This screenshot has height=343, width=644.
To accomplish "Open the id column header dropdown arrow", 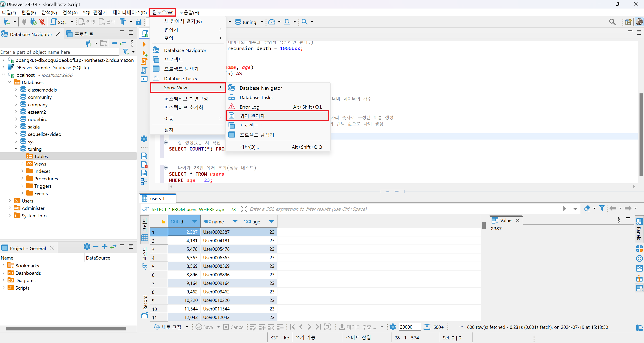I will 194,222.
